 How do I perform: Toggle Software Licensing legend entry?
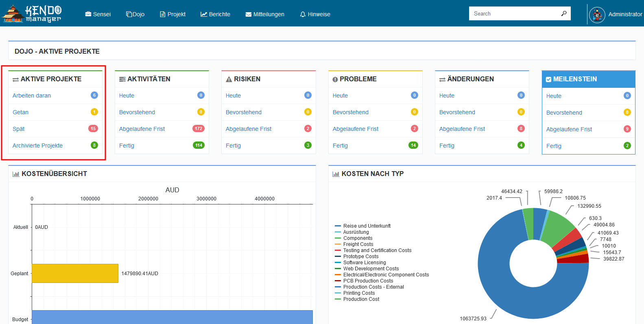(360, 263)
